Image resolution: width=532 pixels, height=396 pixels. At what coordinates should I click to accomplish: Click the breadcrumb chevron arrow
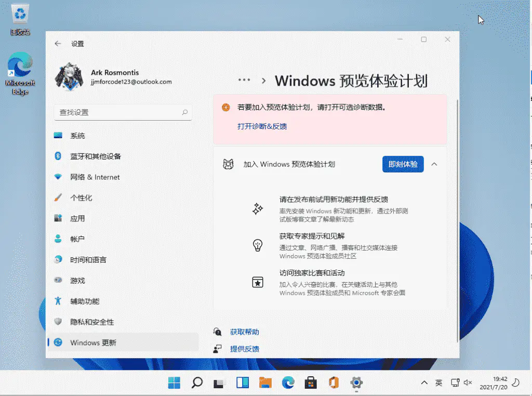pos(263,81)
